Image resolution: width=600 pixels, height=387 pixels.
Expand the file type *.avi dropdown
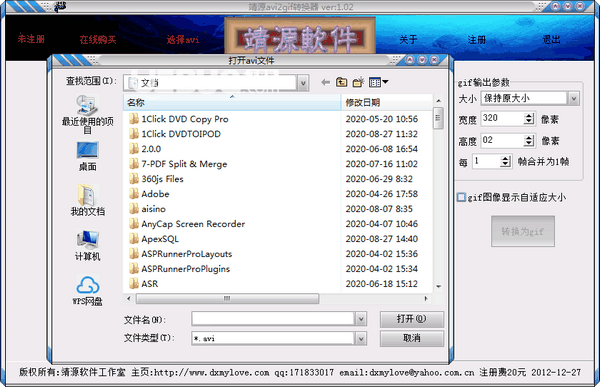tap(360, 338)
